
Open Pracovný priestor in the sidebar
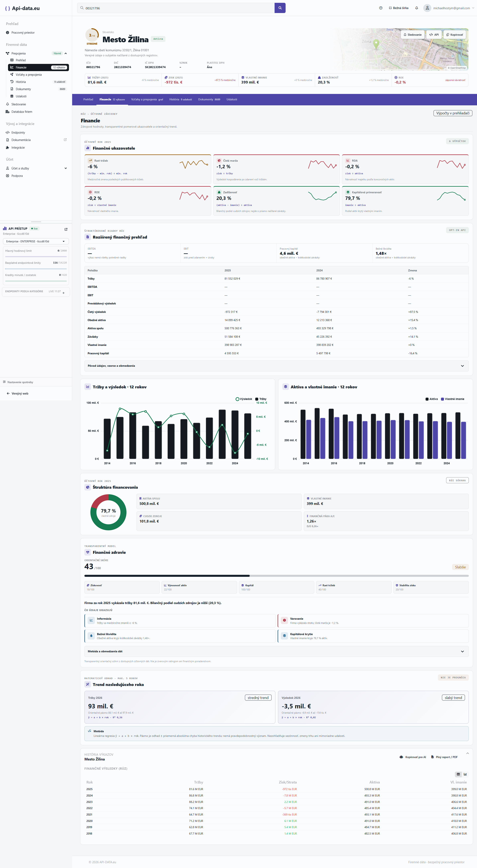pos(36,33)
